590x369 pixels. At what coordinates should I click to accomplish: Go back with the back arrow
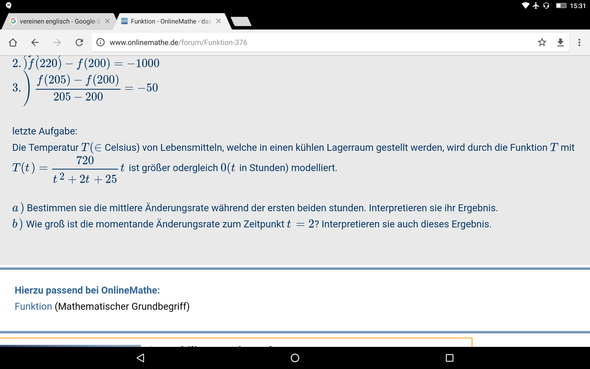click(x=35, y=43)
